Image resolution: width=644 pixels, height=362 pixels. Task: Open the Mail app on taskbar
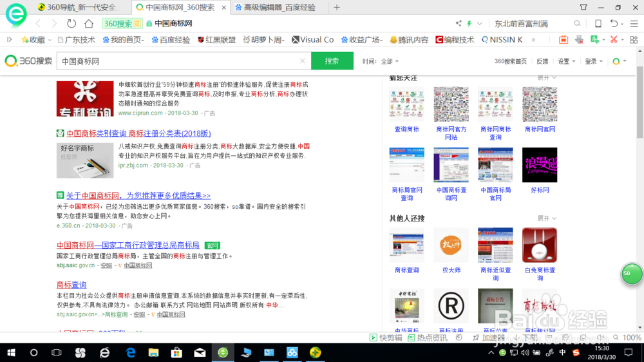click(x=200, y=352)
